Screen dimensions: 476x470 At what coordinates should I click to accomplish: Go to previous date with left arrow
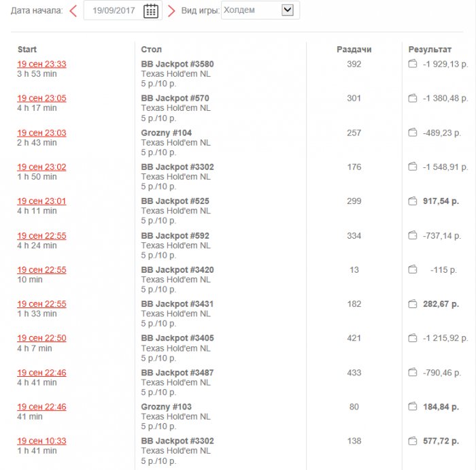tap(73, 11)
